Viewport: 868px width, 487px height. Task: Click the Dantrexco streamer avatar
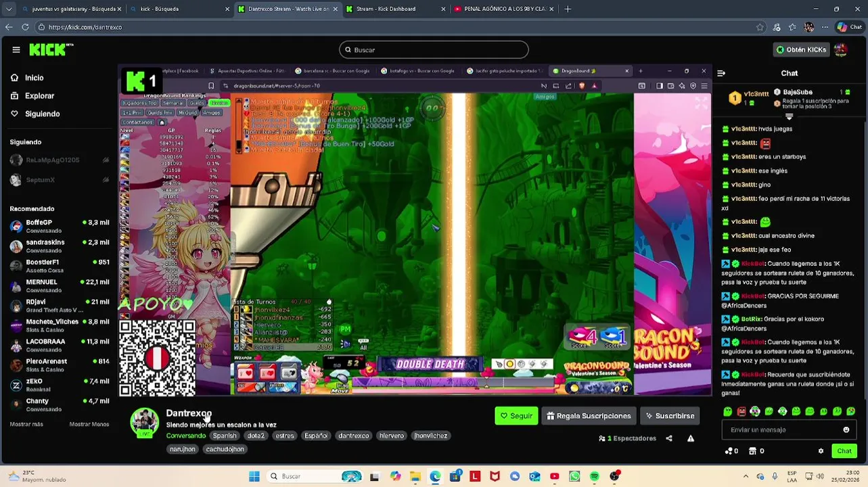click(x=144, y=423)
